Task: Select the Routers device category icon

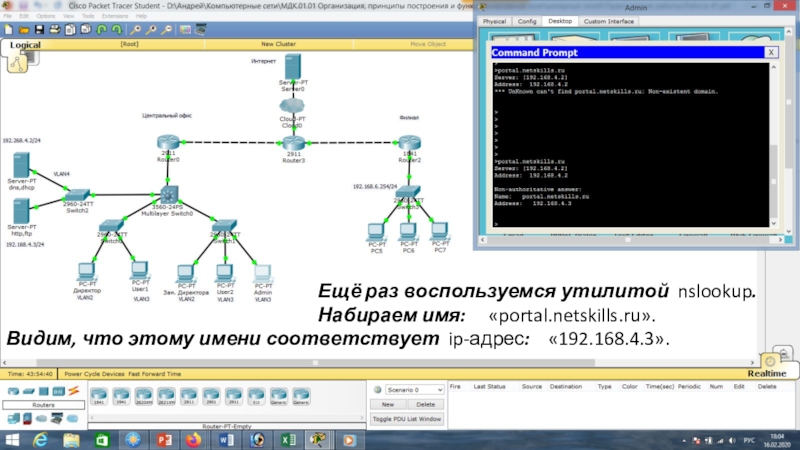Action: pos(13,391)
